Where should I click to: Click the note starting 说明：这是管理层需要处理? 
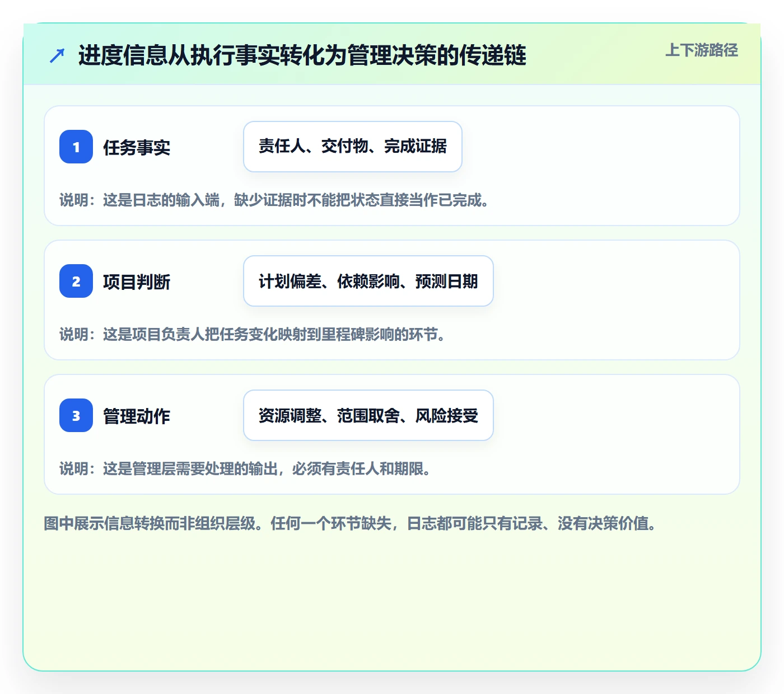245,469
